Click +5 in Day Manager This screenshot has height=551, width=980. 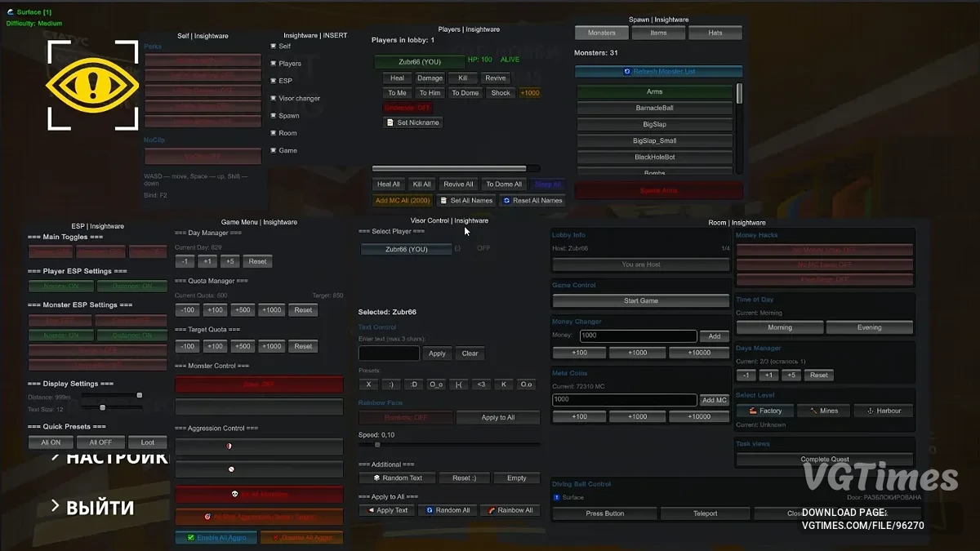(x=229, y=261)
